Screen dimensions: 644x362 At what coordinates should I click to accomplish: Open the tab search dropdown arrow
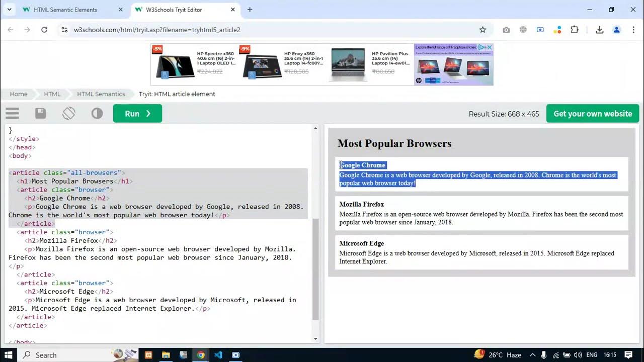(9, 10)
